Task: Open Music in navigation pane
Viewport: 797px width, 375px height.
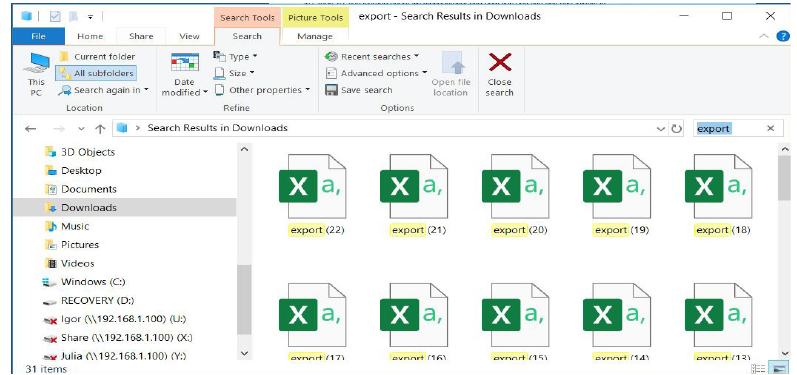Action: pyautogui.click(x=67, y=226)
